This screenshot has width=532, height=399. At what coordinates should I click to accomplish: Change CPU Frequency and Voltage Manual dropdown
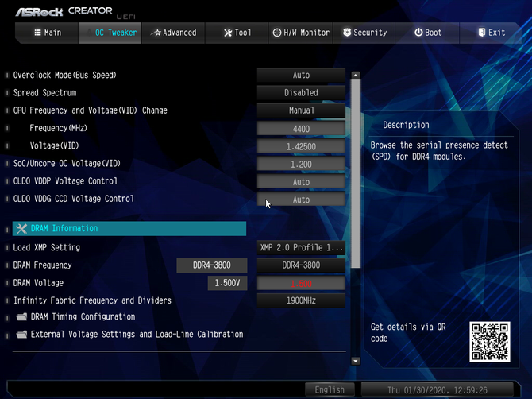[x=301, y=110]
